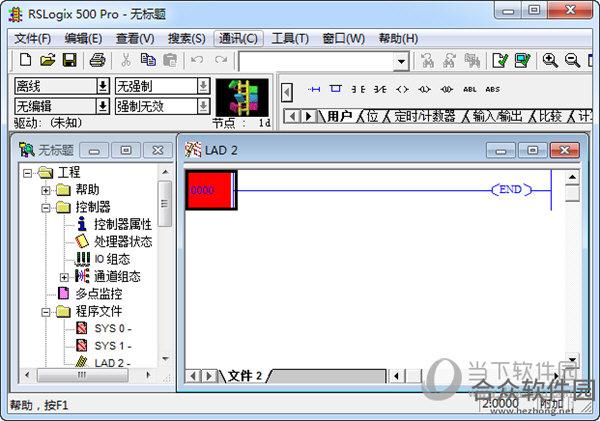Select the 定时/计数器 instruction tab

coord(425,116)
